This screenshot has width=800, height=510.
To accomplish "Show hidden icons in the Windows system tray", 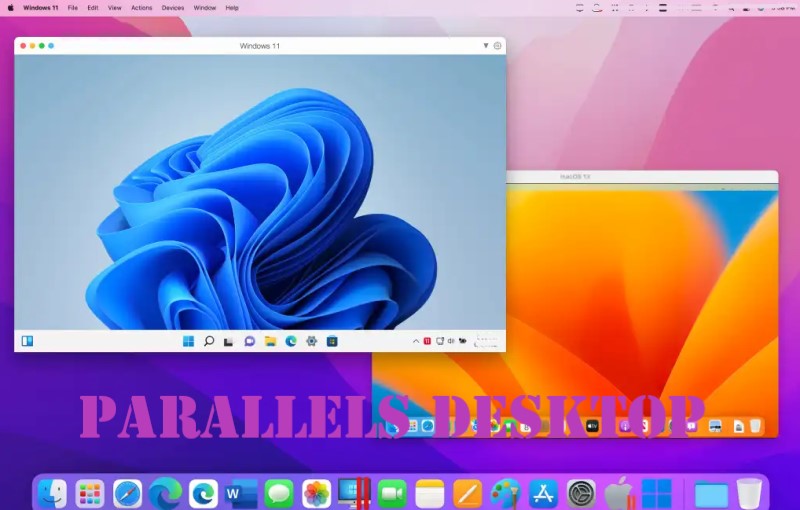I will click(416, 341).
